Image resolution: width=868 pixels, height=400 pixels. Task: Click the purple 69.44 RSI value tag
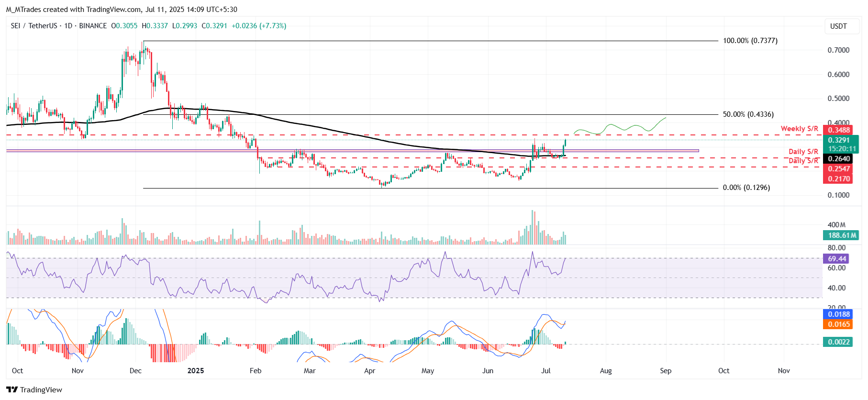point(837,259)
